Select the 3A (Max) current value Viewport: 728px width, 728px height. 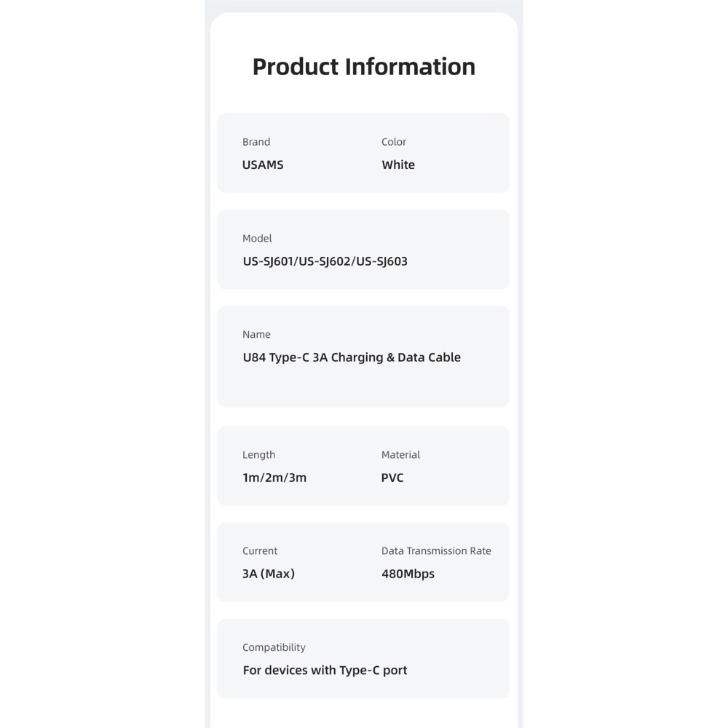[269, 574]
